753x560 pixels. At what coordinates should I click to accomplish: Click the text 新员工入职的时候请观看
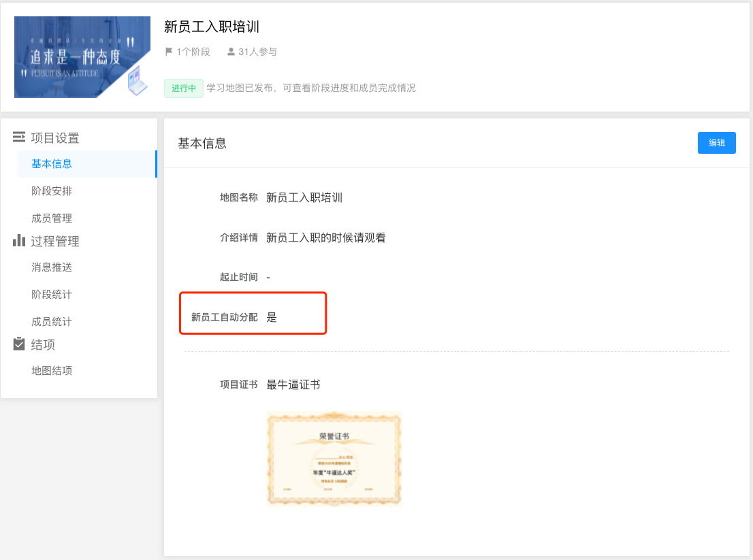(326, 237)
